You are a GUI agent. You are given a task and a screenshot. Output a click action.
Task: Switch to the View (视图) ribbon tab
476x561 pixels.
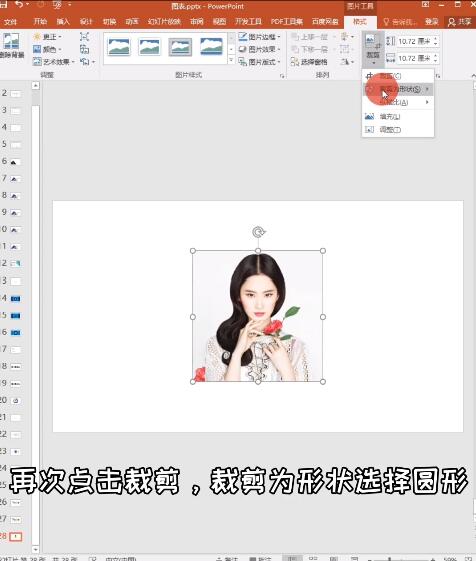click(219, 22)
